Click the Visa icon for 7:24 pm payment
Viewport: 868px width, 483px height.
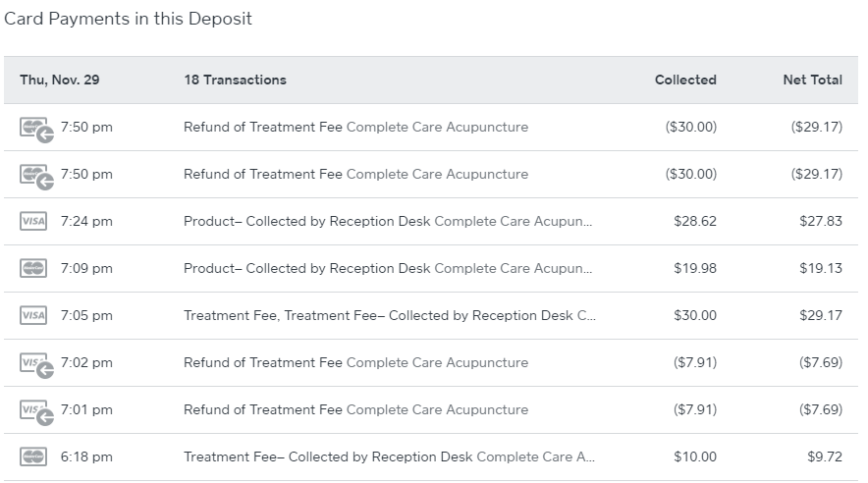point(33,222)
